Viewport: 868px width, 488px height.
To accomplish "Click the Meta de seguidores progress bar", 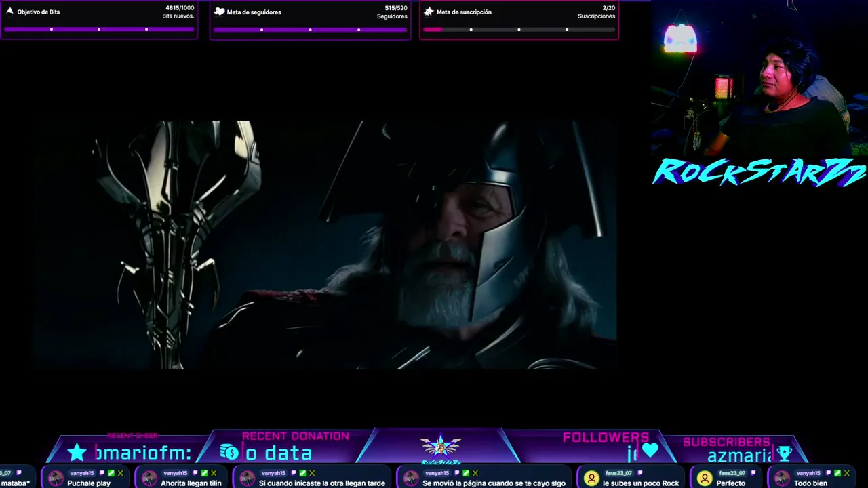I will click(310, 29).
